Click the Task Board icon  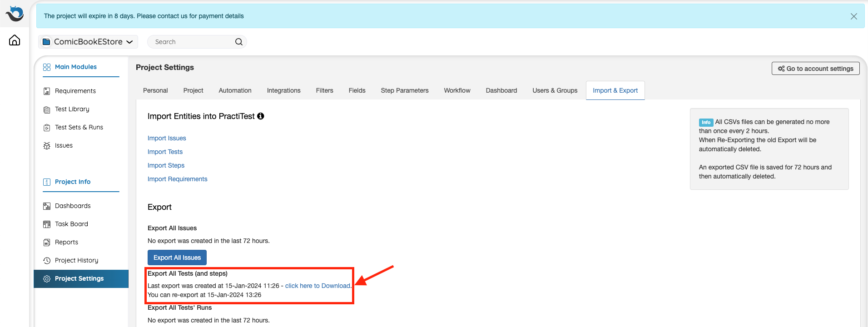click(x=47, y=224)
